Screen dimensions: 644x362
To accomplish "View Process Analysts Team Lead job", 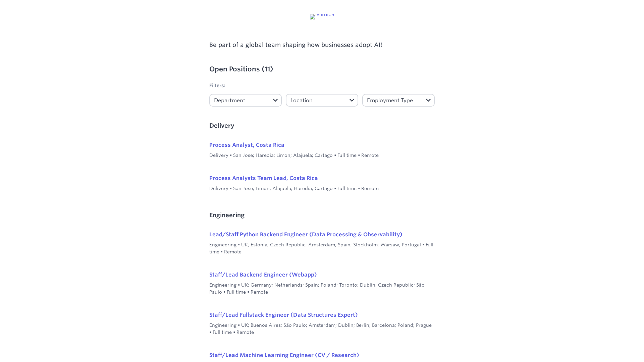I will [x=263, y=178].
